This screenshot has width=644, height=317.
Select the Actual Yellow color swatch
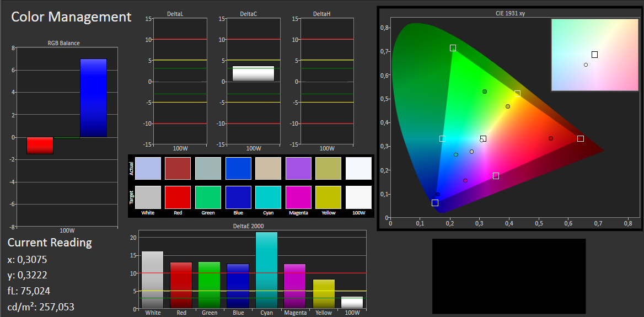pyautogui.click(x=329, y=168)
